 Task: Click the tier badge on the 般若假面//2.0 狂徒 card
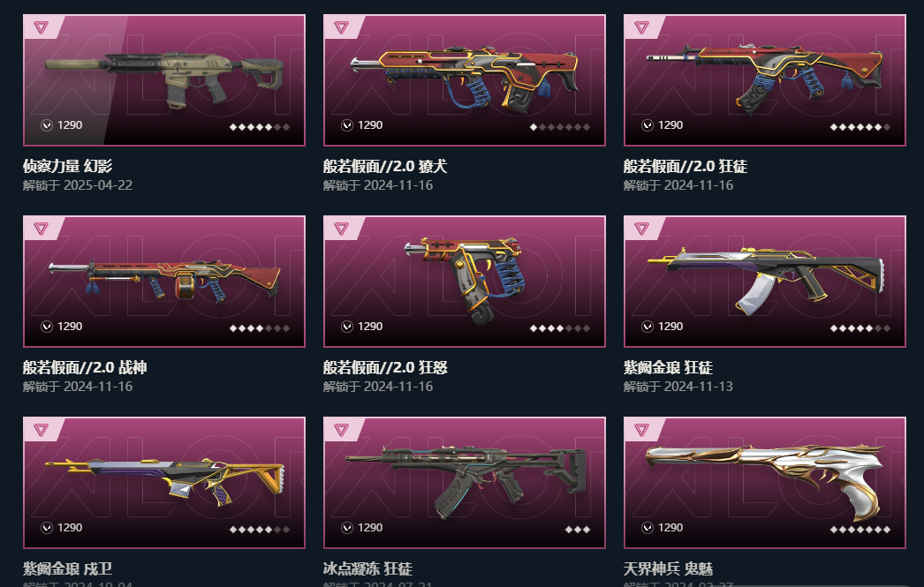(x=641, y=27)
